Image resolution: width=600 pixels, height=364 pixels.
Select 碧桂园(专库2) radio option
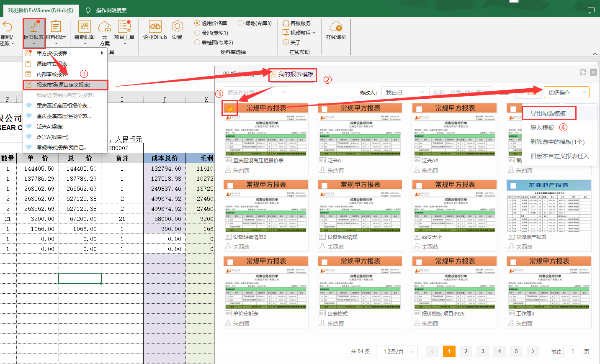click(x=197, y=42)
